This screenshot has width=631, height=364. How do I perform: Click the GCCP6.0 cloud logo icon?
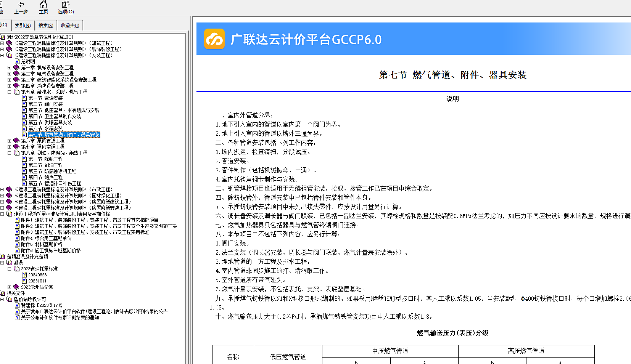coord(214,39)
